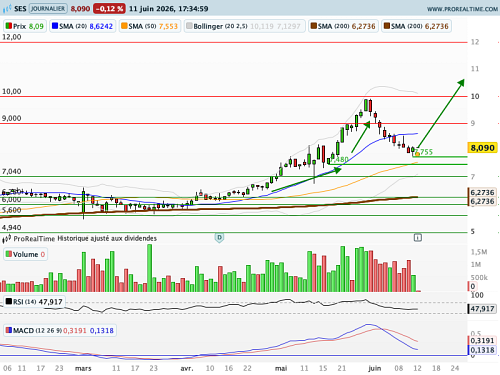Click the Volume indicator label
500x375 pixels.
coord(25,254)
